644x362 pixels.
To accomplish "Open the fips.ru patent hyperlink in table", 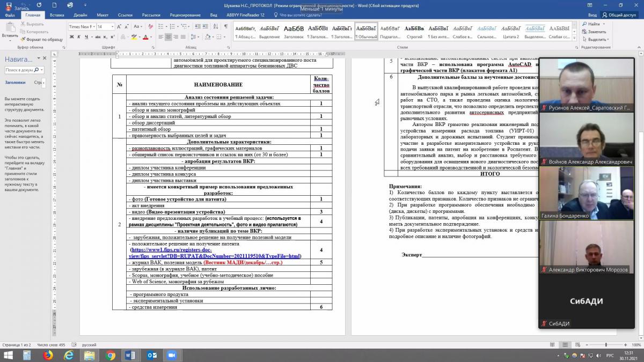I will pos(216,253).
